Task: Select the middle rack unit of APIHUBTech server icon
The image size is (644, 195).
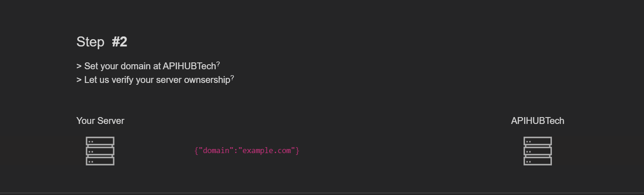Action: point(538,151)
